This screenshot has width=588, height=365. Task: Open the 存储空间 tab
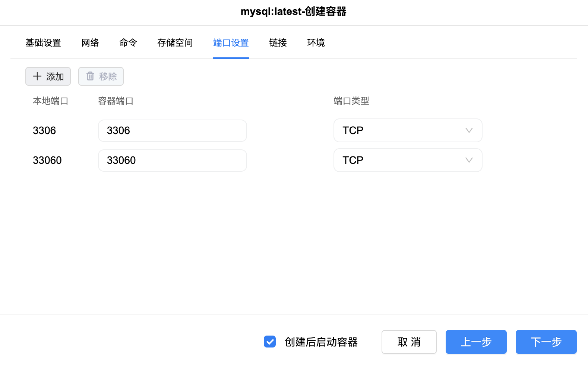[x=175, y=43]
